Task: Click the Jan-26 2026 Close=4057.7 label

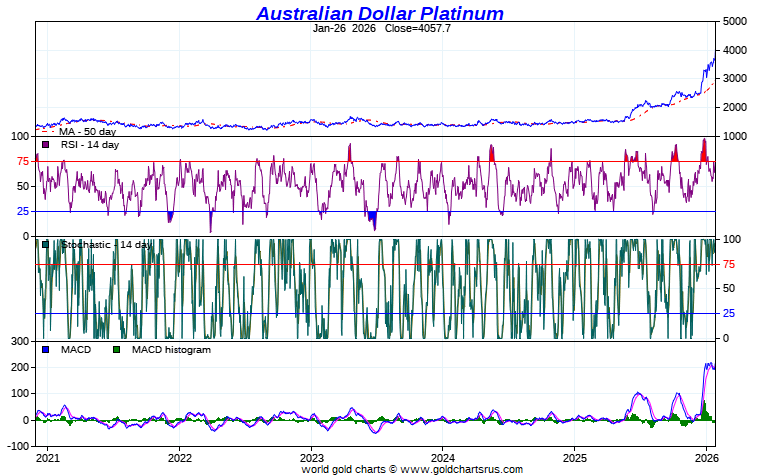Action: coord(381,28)
